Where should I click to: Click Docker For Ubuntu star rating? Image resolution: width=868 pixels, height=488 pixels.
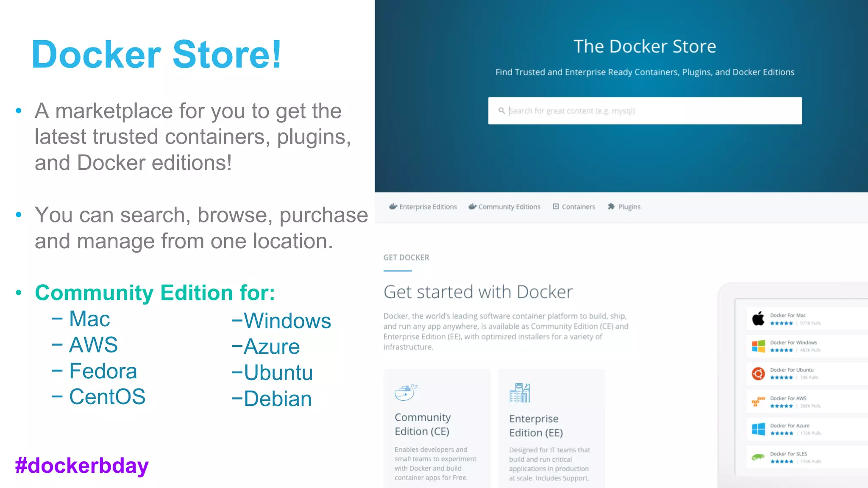(782, 377)
